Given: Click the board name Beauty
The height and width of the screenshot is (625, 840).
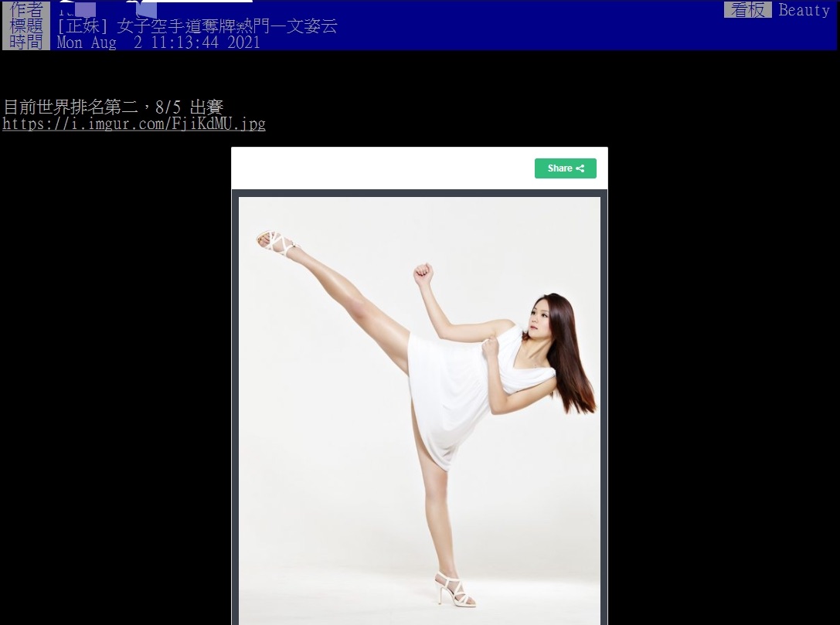Looking at the screenshot, I should click(804, 9).
